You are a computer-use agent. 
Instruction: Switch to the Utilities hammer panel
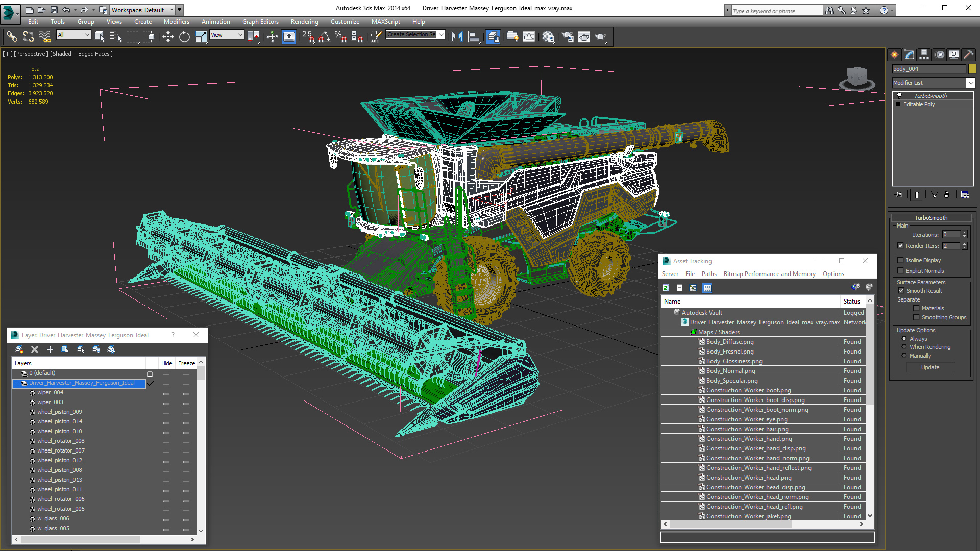pyautogui.click(x=968, y=55)
